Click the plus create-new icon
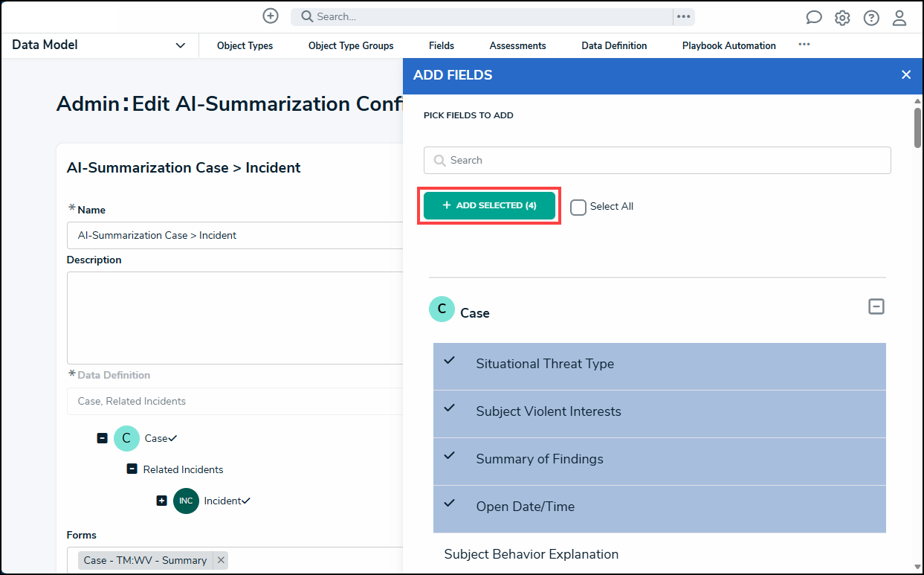The image size is (924, 575). [x=271, y=16]
